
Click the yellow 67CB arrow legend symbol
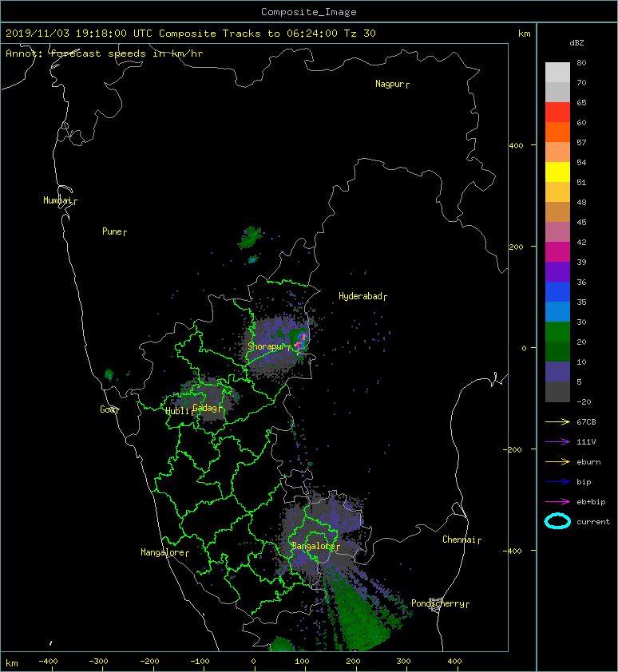(x=557, y=421)
